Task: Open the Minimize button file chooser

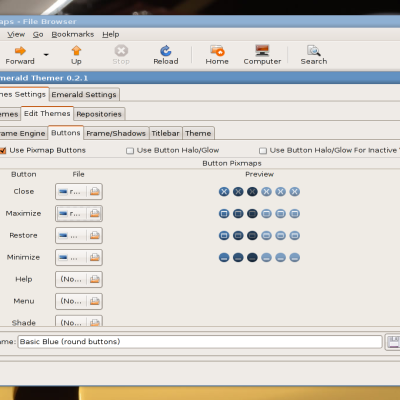Action: 79,257
